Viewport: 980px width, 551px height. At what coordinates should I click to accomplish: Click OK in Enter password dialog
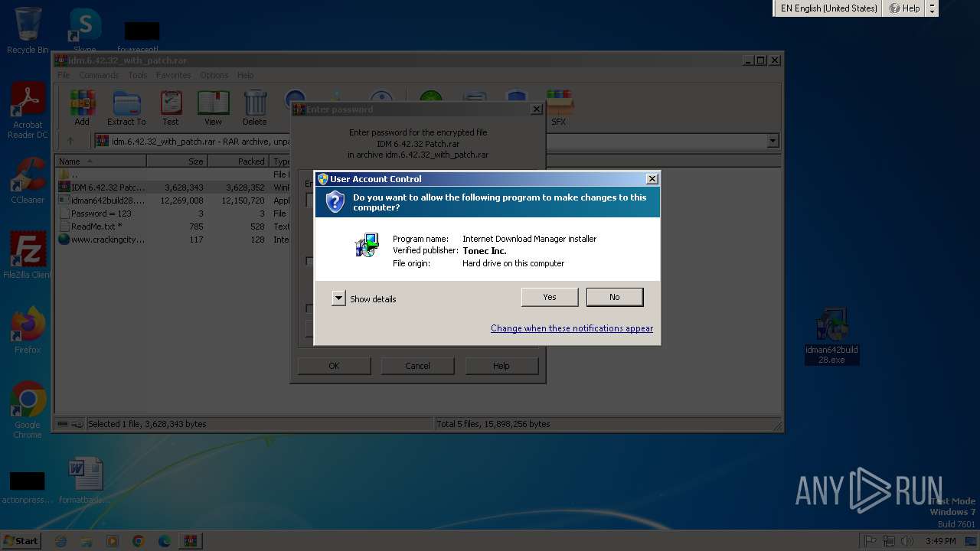point(334,366)
